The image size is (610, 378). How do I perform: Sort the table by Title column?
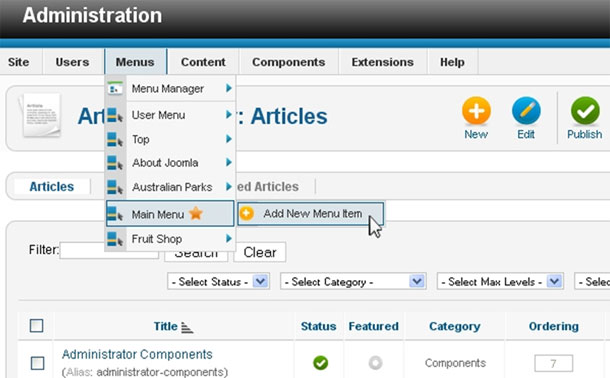point(166,326)
